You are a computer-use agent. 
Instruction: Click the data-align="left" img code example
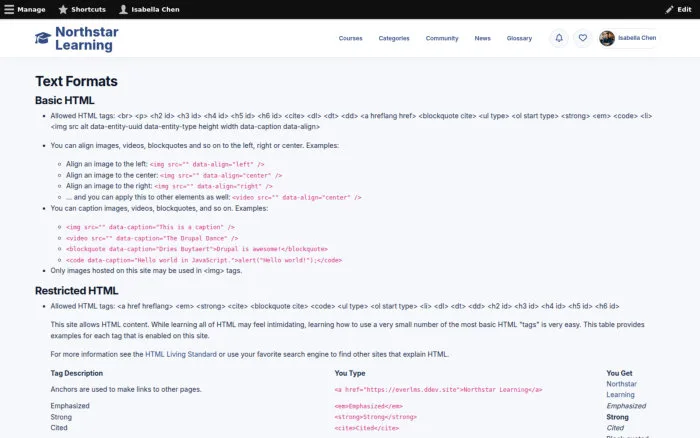(207, 164)
